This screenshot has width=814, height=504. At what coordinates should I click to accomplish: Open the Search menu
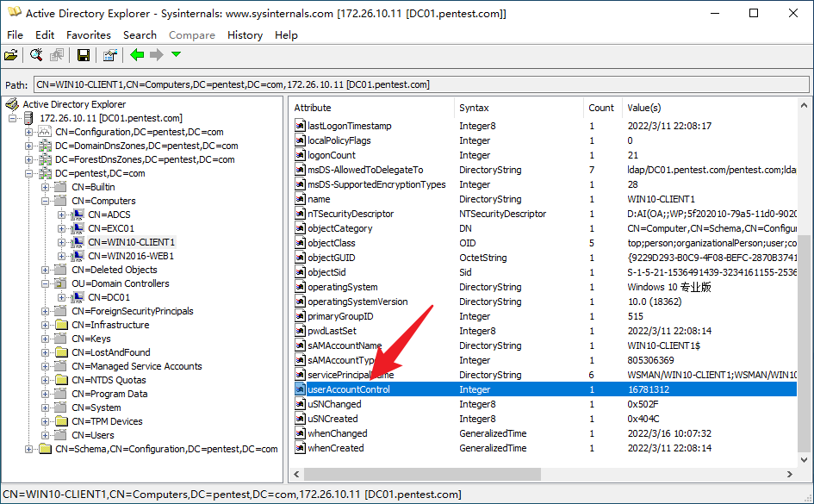140,34
